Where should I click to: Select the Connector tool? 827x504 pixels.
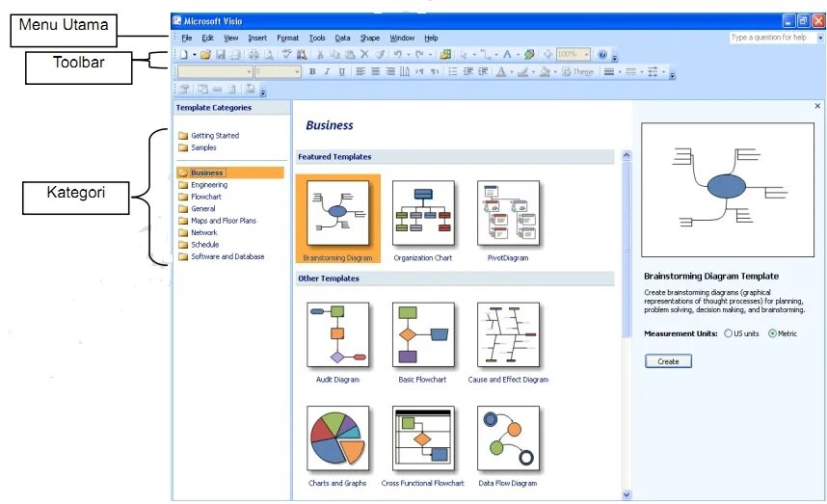tap(486, 54)
